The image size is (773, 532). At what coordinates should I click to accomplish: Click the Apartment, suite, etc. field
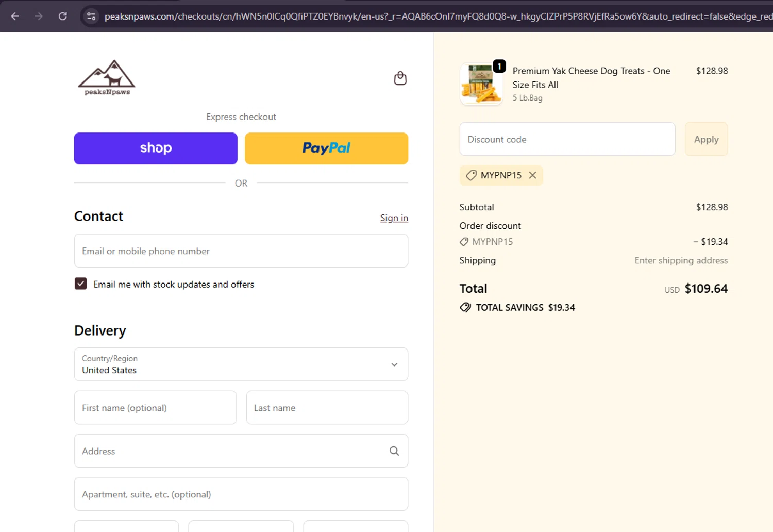(241, 494)
